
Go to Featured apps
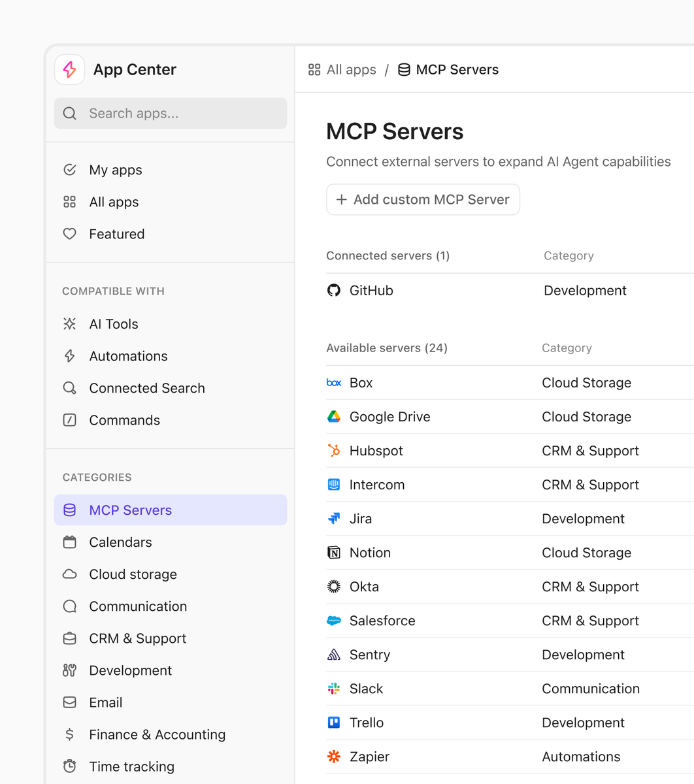[171, 234]
